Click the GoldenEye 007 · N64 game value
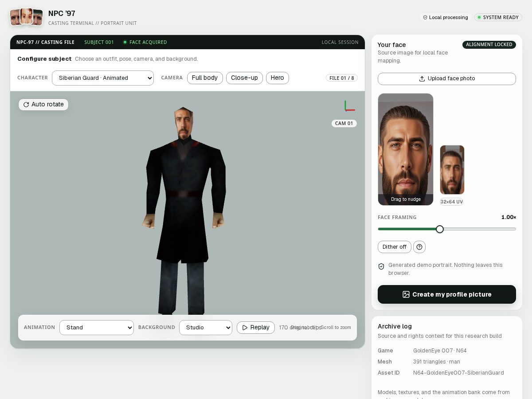This screenshot has height=399, width=532. (440, 351)
